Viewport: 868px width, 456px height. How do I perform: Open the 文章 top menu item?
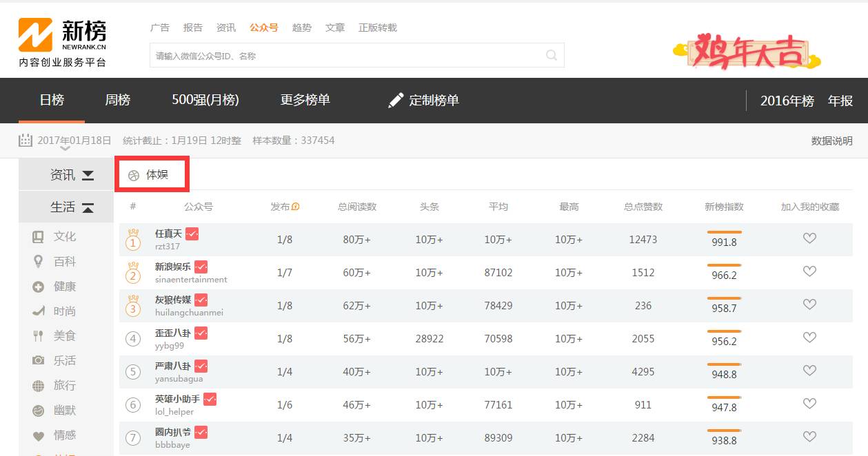click(x=335, y=28)
